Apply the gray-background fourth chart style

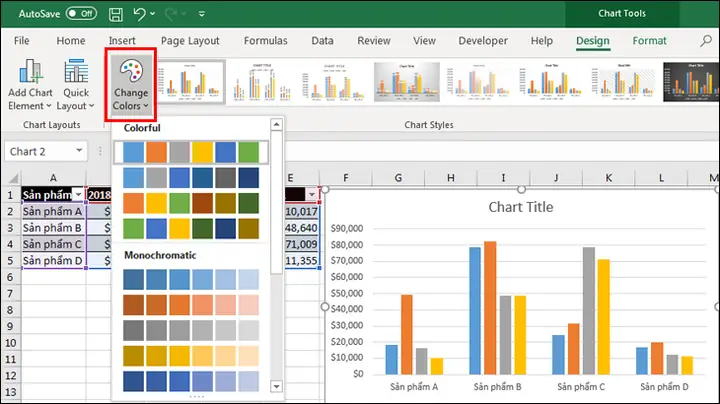[x=407, y=82]
